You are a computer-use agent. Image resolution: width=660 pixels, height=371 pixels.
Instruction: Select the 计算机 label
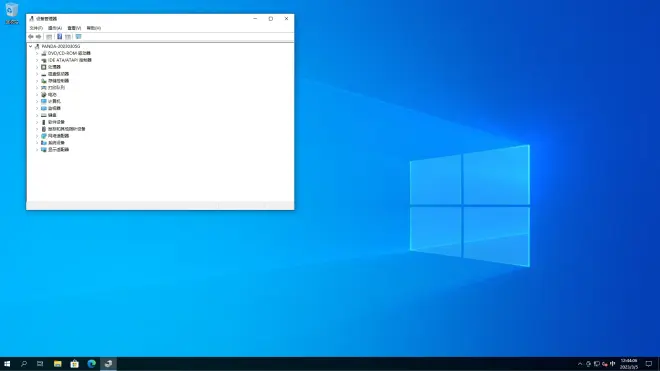click(54, 101)
